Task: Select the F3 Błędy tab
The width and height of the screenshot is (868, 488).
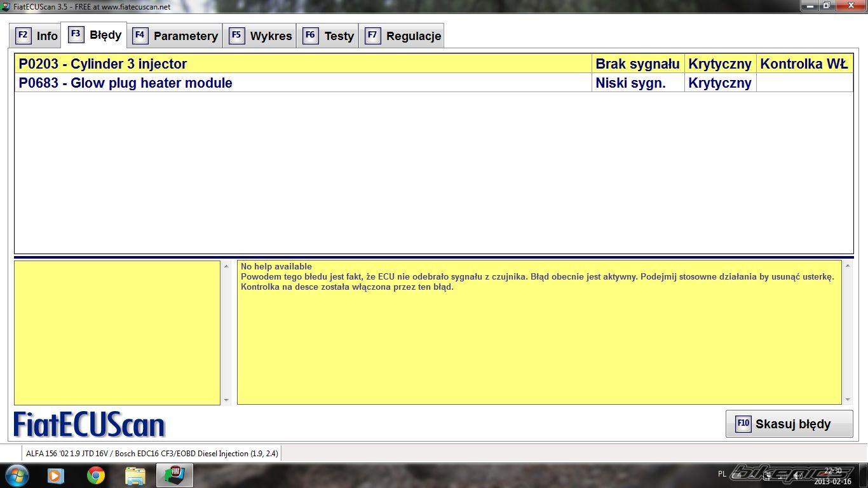Action: pyautogui.click(x=95, y=35)
